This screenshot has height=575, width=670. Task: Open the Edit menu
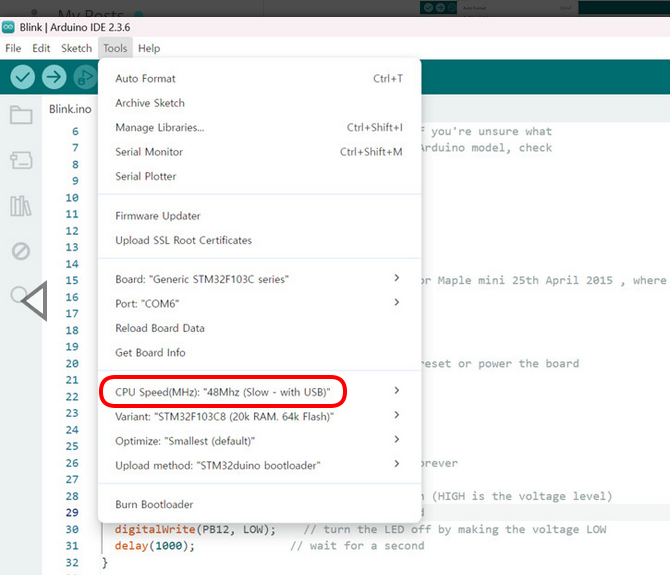(x=41, y=48)
